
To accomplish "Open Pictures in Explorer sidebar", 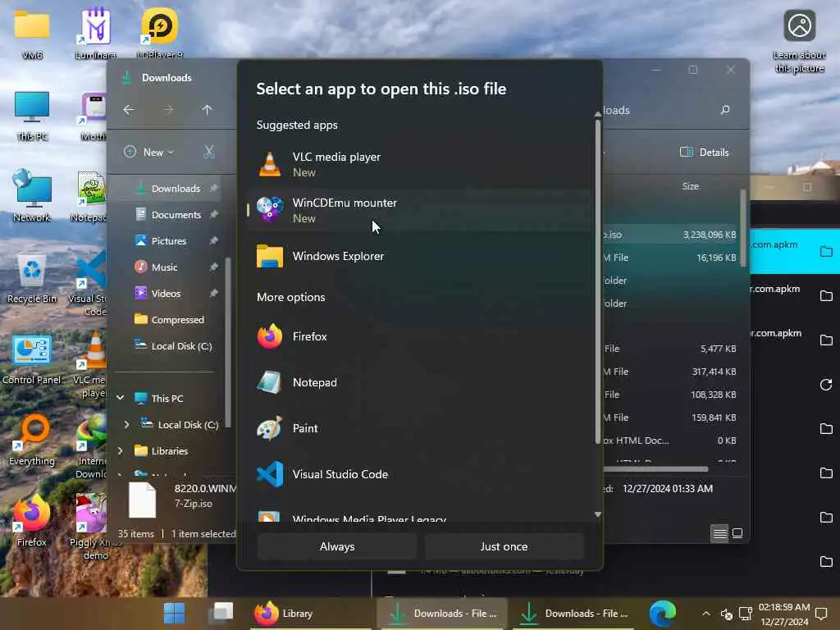I will point(167,241).
